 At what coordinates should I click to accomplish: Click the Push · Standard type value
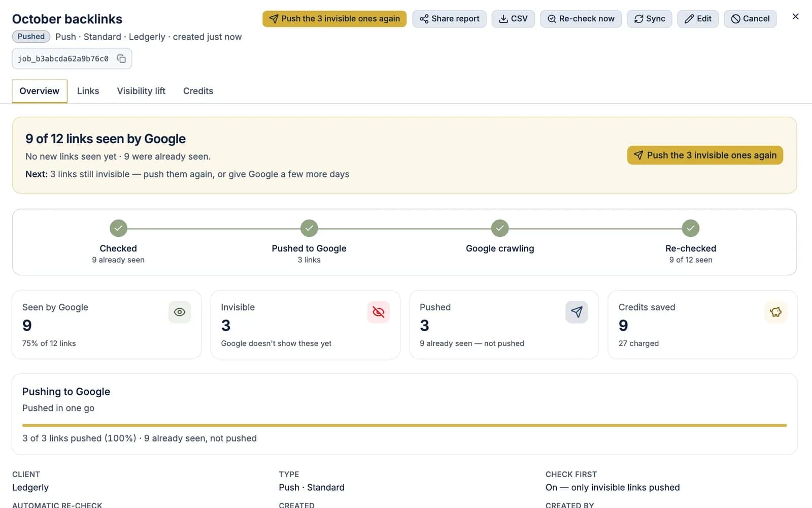[x=312, y=487]
